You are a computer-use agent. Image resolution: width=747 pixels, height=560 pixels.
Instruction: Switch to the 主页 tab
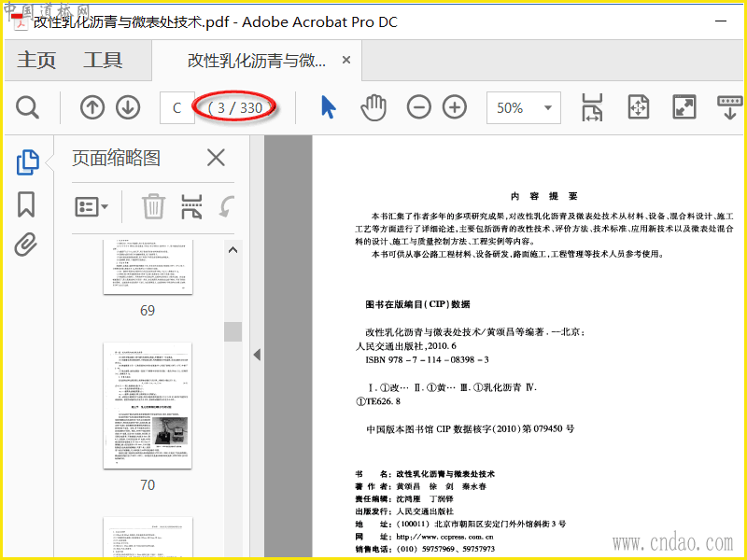point(36,61)
